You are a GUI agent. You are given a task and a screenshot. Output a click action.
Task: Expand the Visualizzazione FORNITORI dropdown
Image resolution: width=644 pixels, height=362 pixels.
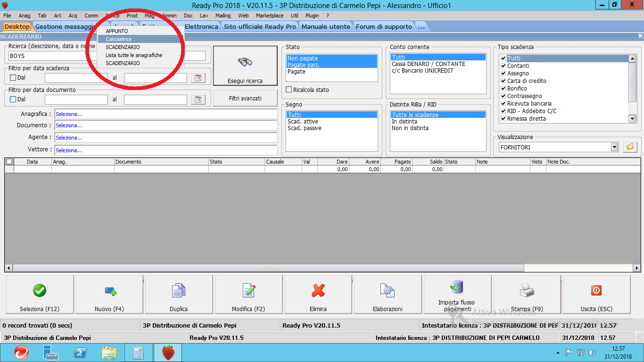point(614,147)
